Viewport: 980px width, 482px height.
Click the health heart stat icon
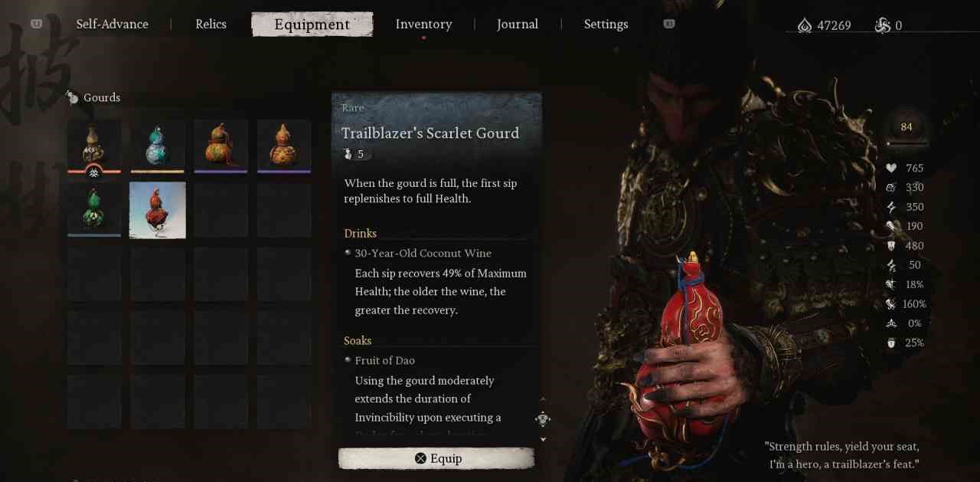(890, 168)
